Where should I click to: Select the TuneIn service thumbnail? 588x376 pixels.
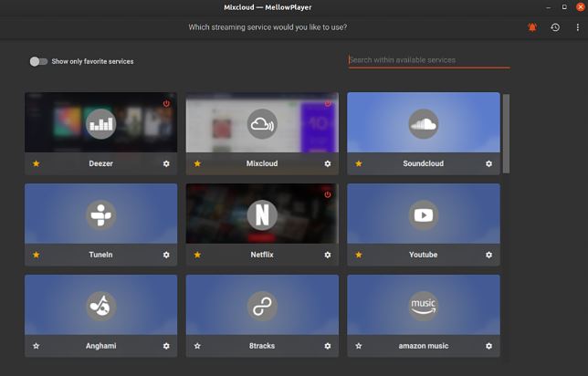[100, 214]
